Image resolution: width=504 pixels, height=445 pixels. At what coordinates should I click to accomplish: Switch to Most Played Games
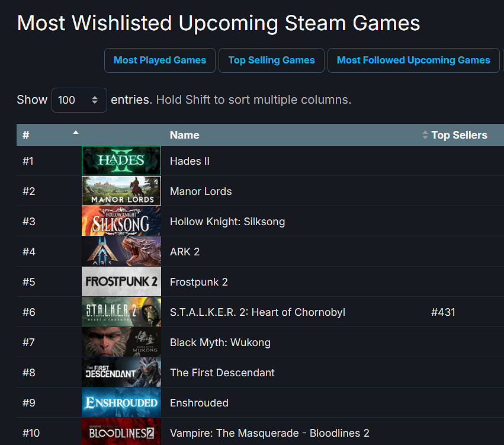(x=160, y=60)
